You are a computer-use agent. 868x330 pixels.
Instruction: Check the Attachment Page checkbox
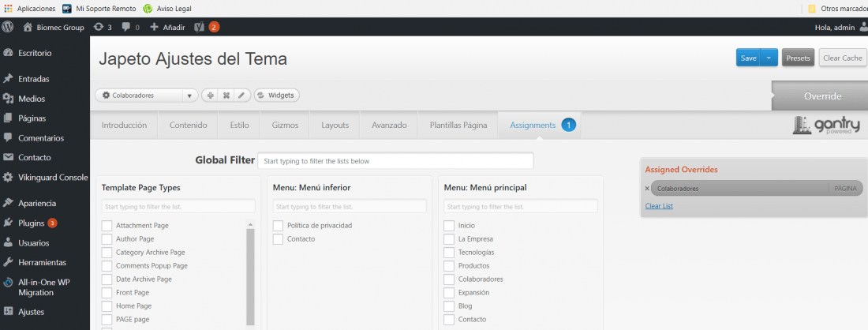(107, 226)
